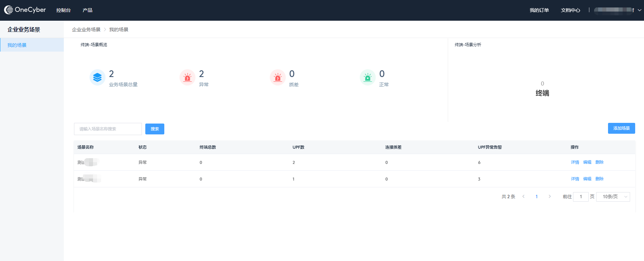
Task: Click the red alarm icon above 异常
Action: click(x=187, y=78)
